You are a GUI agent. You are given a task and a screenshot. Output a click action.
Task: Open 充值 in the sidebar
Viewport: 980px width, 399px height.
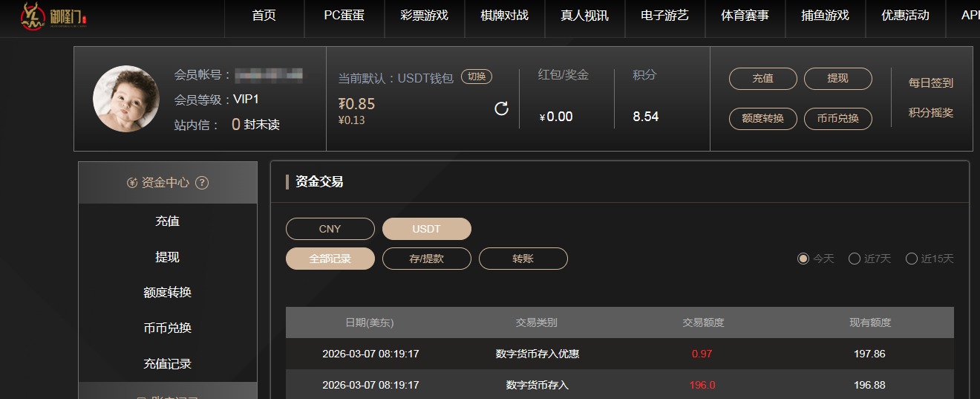[168, 221]
